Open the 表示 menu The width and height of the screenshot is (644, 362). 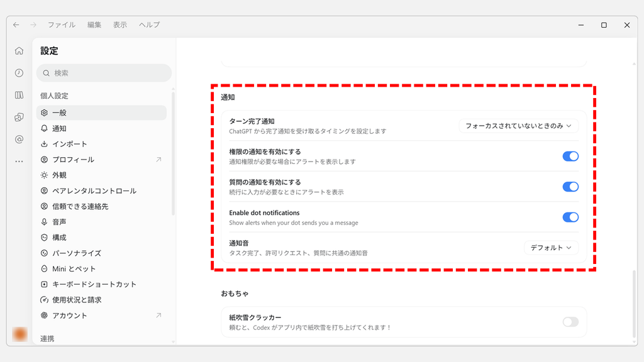click(120, 25)
